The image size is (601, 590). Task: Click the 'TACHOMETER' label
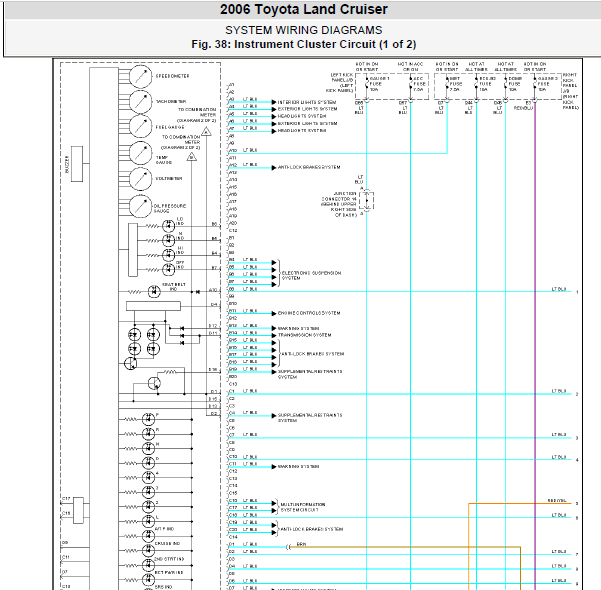(x=171, y=102)
